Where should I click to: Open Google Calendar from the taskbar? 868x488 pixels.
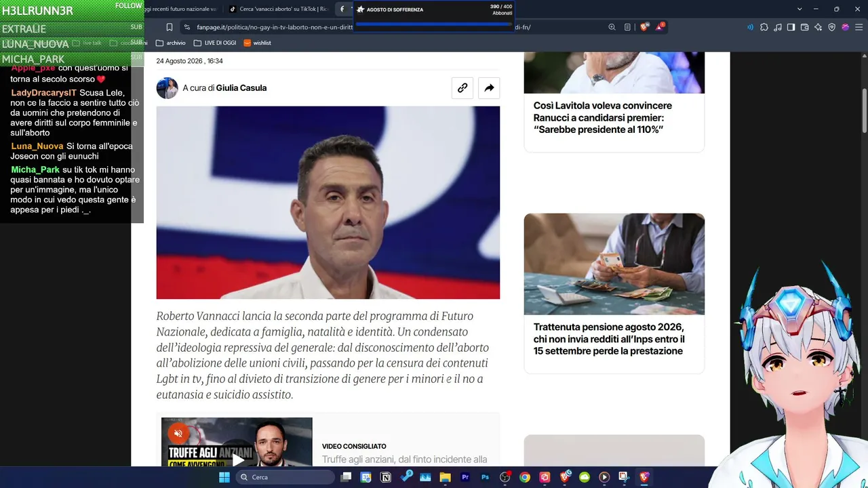[x=366, y=477]
